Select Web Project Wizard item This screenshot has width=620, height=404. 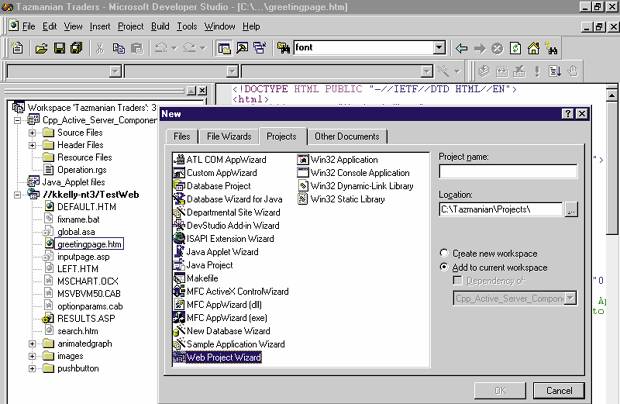pyautogui.click(x=217, y=357)
